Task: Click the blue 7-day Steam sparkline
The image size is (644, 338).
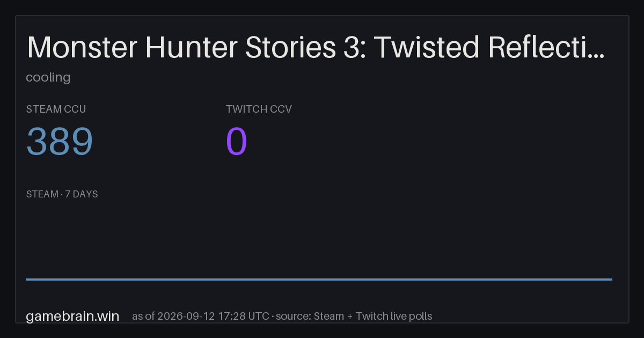Action: (x=319, y=279)
